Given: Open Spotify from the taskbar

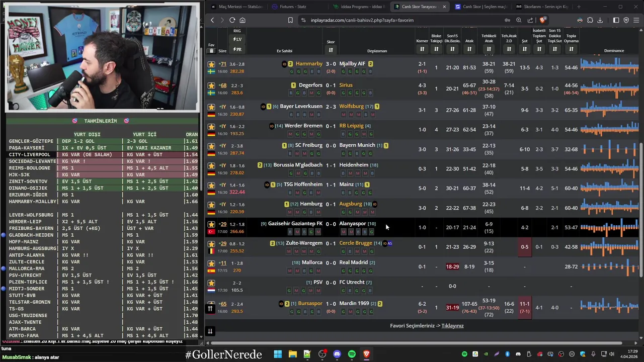Looking at the screenshot, I should click(352, 354).
